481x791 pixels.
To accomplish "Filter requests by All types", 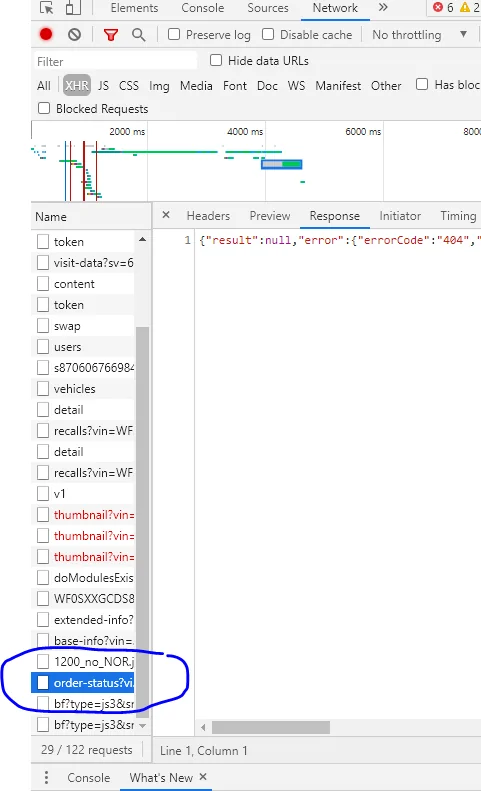I will coord(44,85).
